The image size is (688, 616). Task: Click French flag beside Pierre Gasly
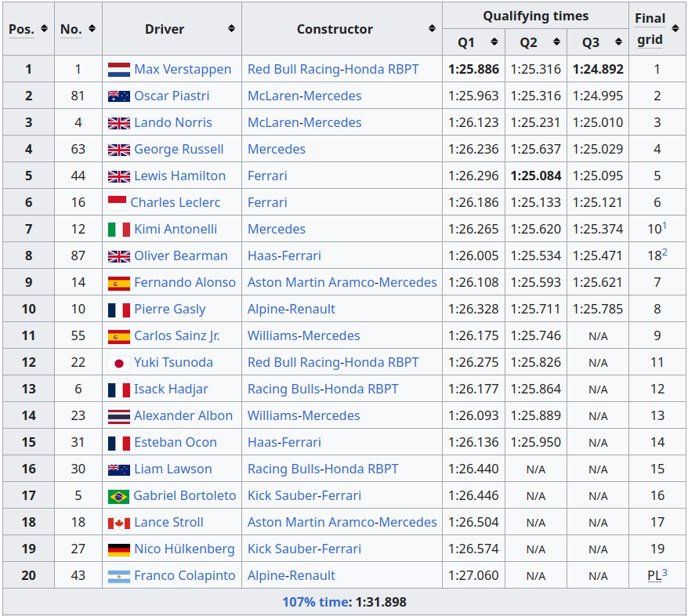pyautogui.click(x=119, y=310)
